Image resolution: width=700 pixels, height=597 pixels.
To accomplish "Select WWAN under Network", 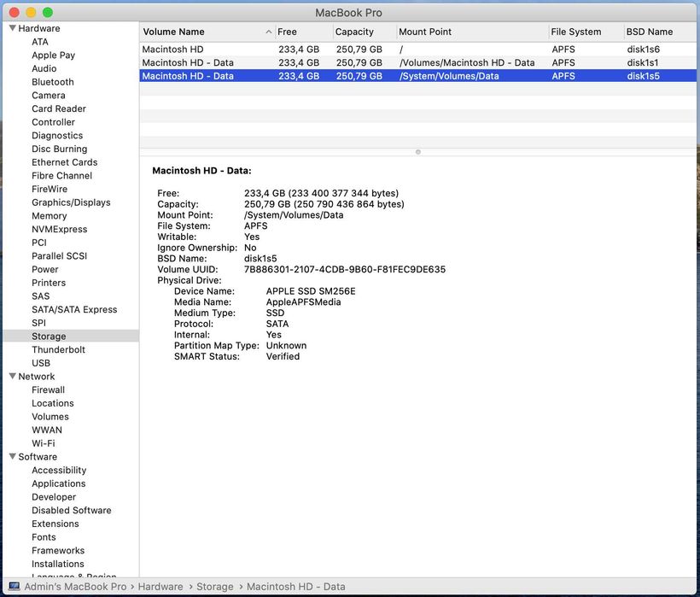I will [x=47, y=430].
